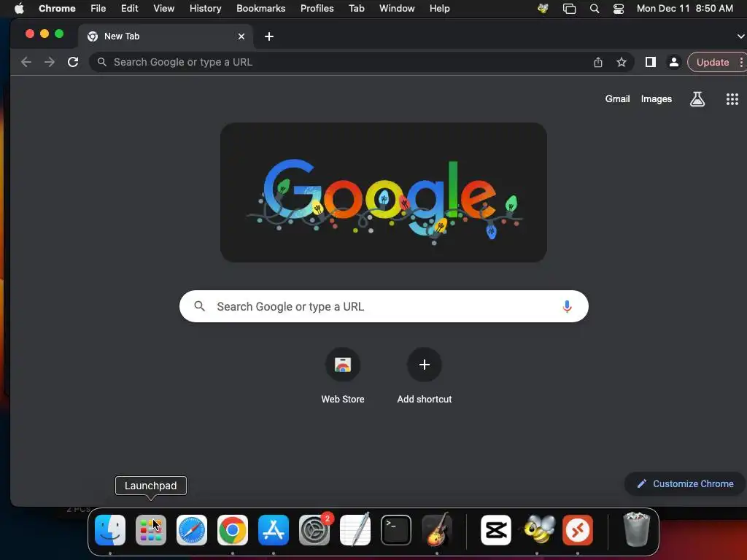Screen dimensions: 747x560
Task: Open Launchpad from the Dock
Action: pos(151,530)
